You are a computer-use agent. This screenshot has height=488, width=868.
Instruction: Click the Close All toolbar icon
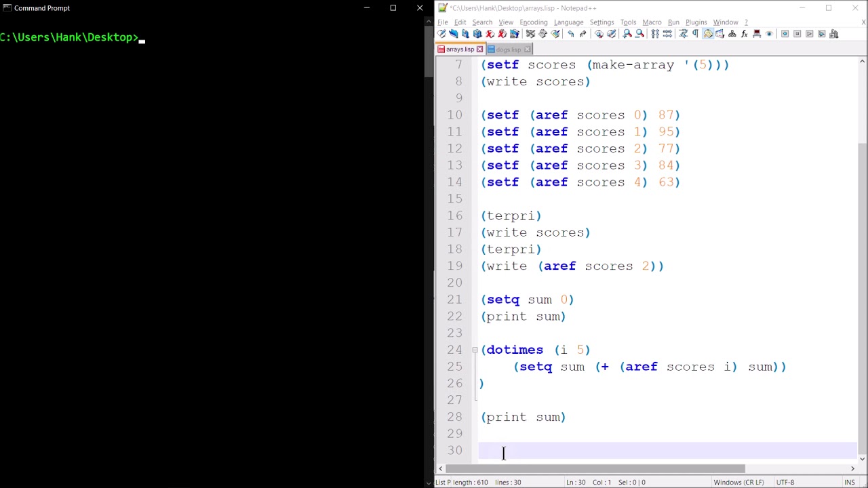pyautogui.click(x=502, y=34)
